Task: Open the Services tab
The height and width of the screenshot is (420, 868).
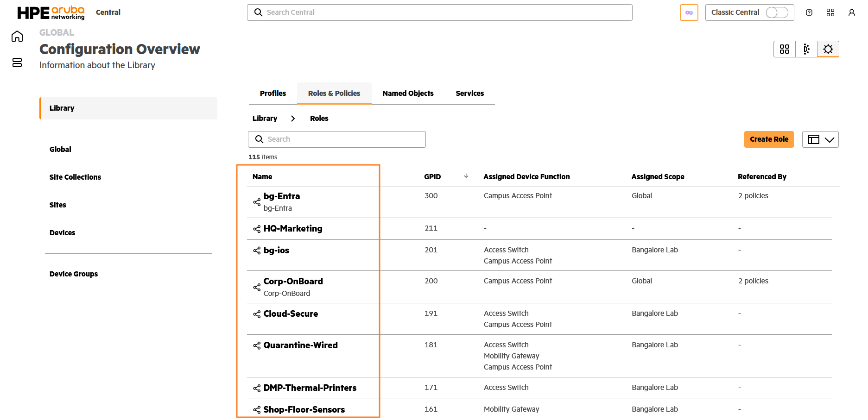Action: [x=470, y=94]
